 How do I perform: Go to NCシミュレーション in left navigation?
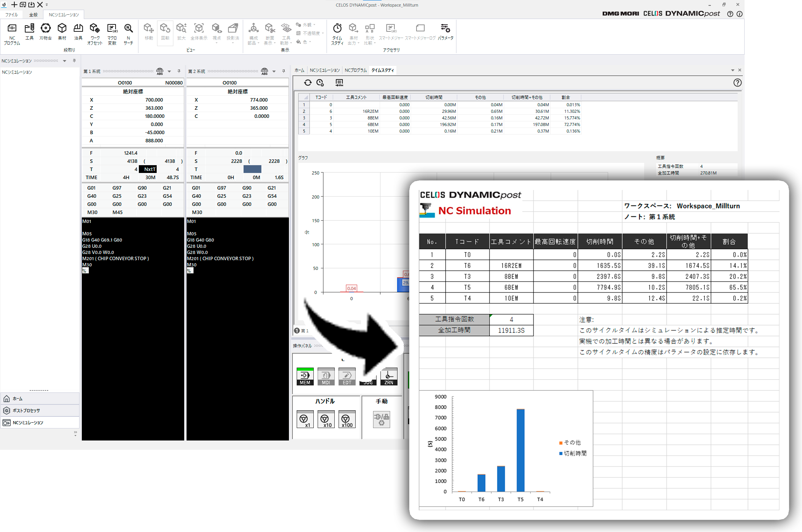point(40,423)
